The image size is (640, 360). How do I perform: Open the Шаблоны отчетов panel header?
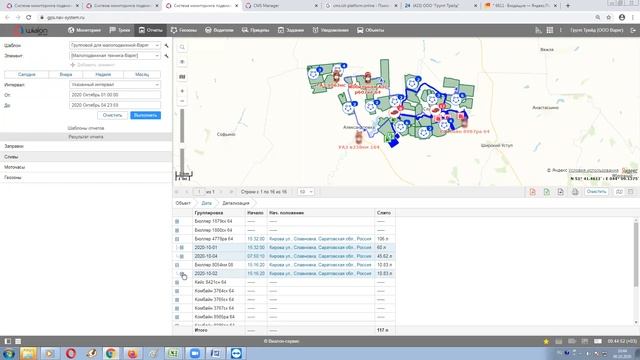click(x=86, y=128)
